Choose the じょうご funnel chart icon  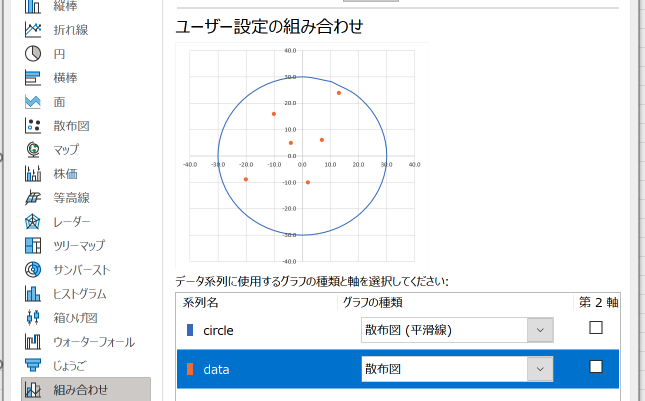pyautogui.click(x=33, y=366)
